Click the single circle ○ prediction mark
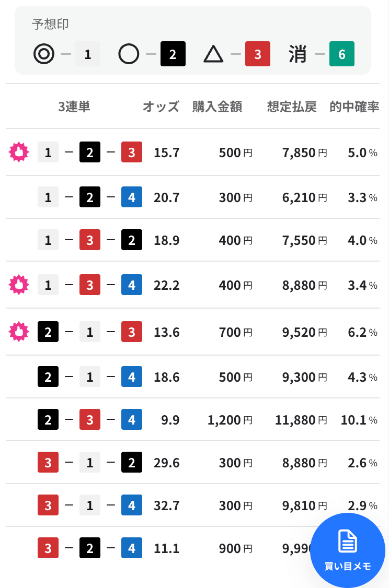The height and width of the screenshot is (588, 389). point(129,54)
